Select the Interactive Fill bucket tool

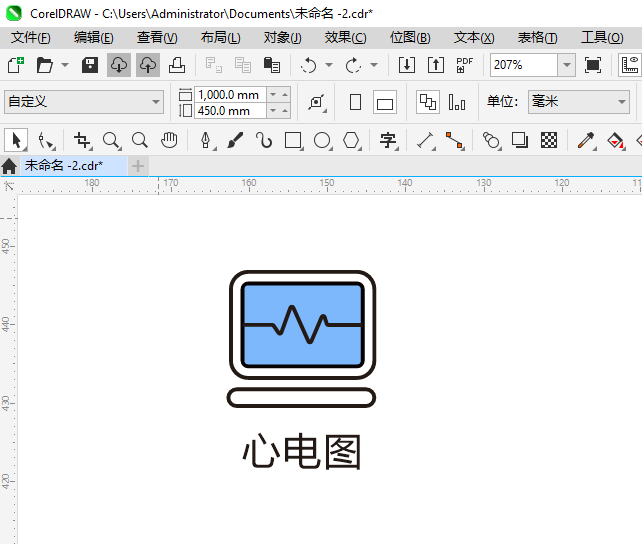click(615, 140)
